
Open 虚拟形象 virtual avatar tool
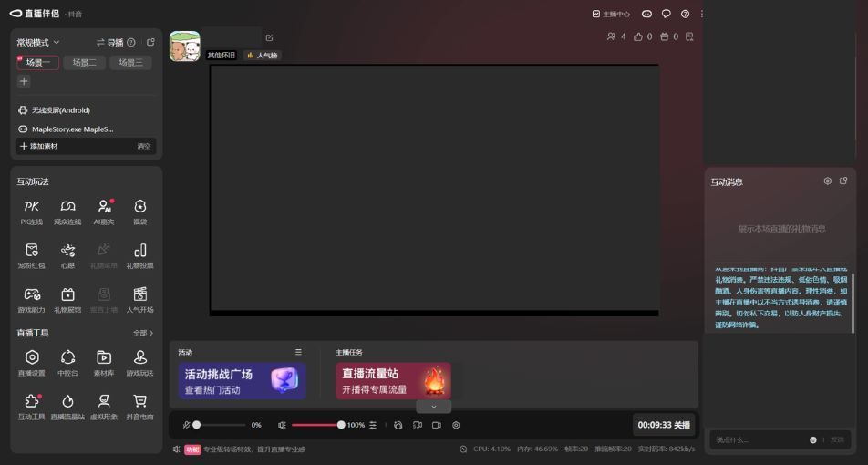tap(104, 407)
